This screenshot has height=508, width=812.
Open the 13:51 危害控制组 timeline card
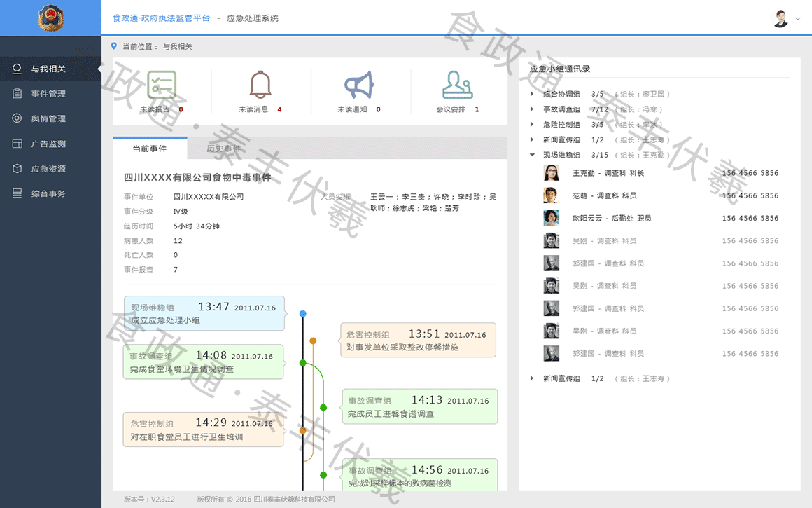click(x=418, y=341)
